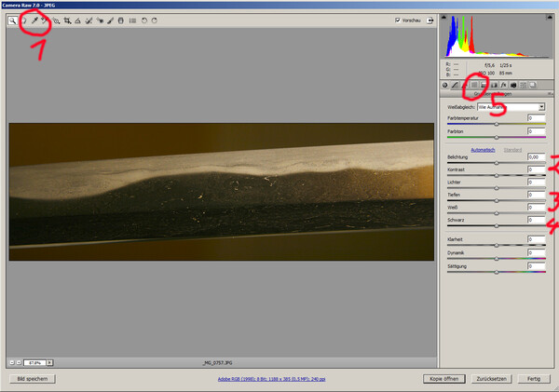559x392 pixels.
Task: Click the Zurücksetzen button
Action: pyautogui.click(x=492, y=379)
